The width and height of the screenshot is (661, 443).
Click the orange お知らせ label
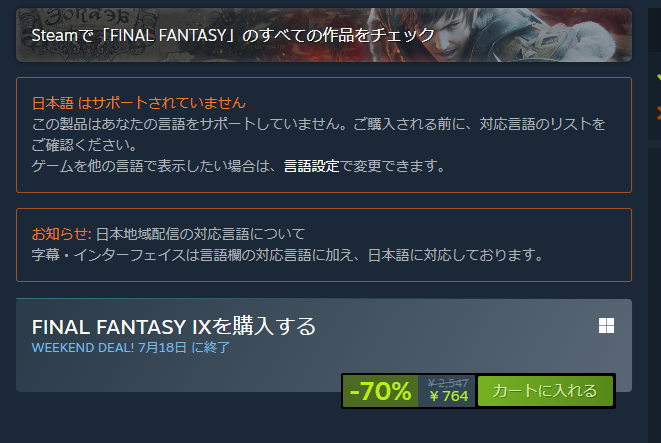[62, 234]
